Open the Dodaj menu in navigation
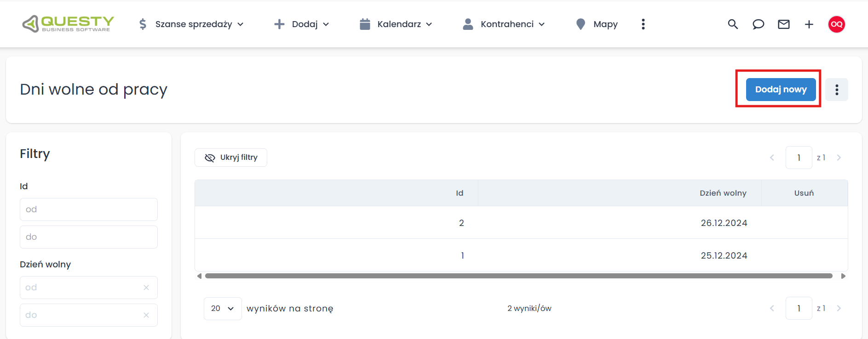 (x=302, y=24)
